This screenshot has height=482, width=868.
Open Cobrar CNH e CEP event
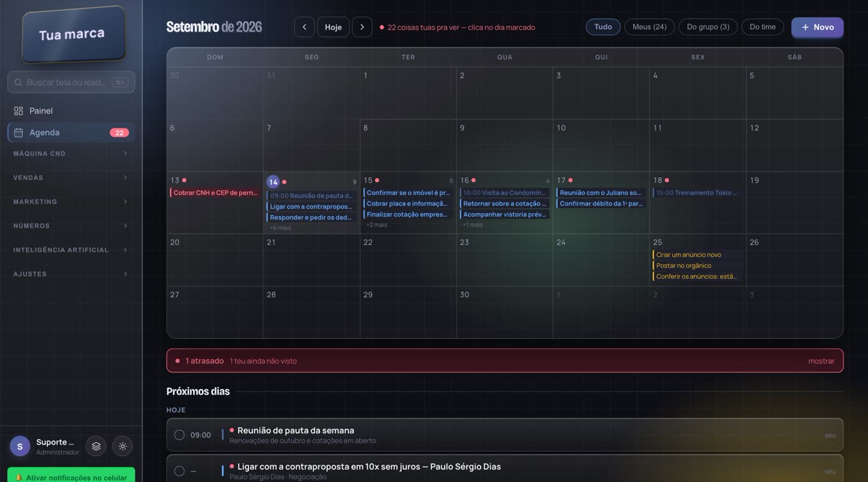pos(215,193)
